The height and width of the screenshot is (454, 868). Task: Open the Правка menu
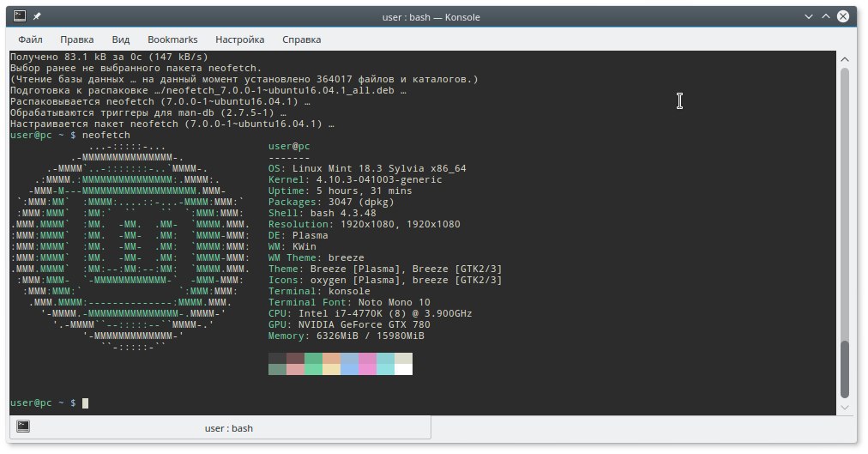(77, 39)
